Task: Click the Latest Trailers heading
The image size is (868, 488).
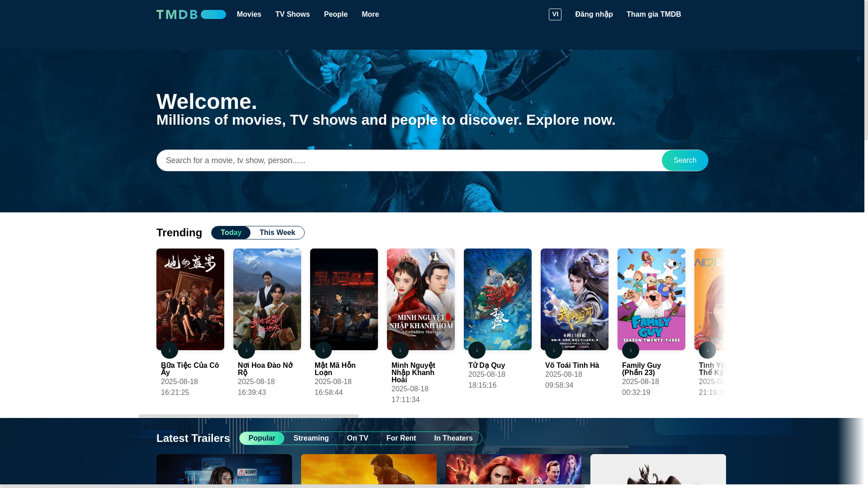Action: point(193,438)
